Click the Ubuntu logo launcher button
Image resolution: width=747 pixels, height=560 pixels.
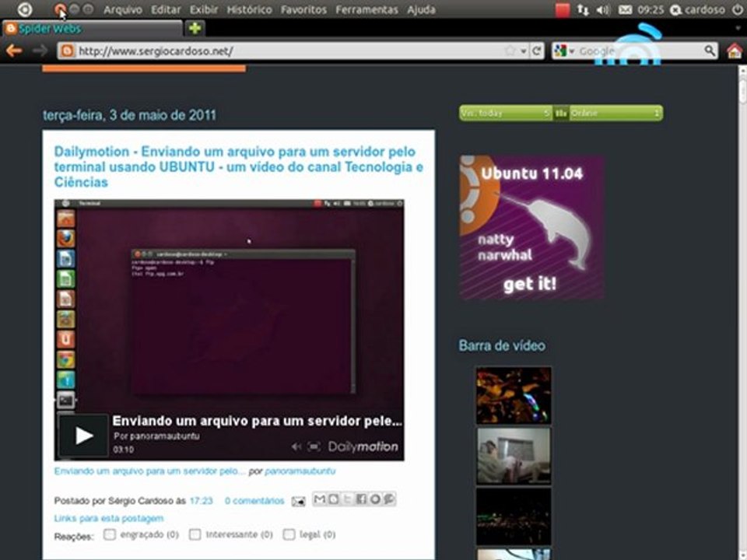pos(25,9)
